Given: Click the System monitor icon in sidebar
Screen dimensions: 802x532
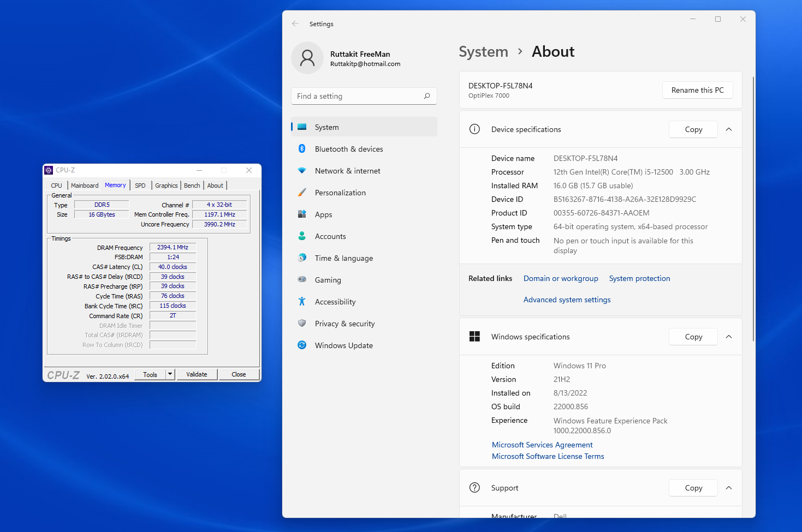Looking at the screenshot, I should (x=302, y=127).
